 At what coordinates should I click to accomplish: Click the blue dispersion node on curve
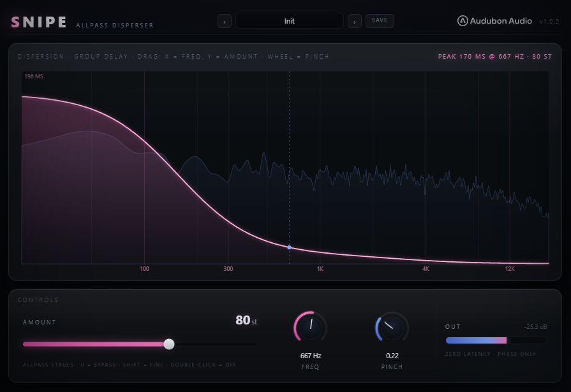coord(289,247)
